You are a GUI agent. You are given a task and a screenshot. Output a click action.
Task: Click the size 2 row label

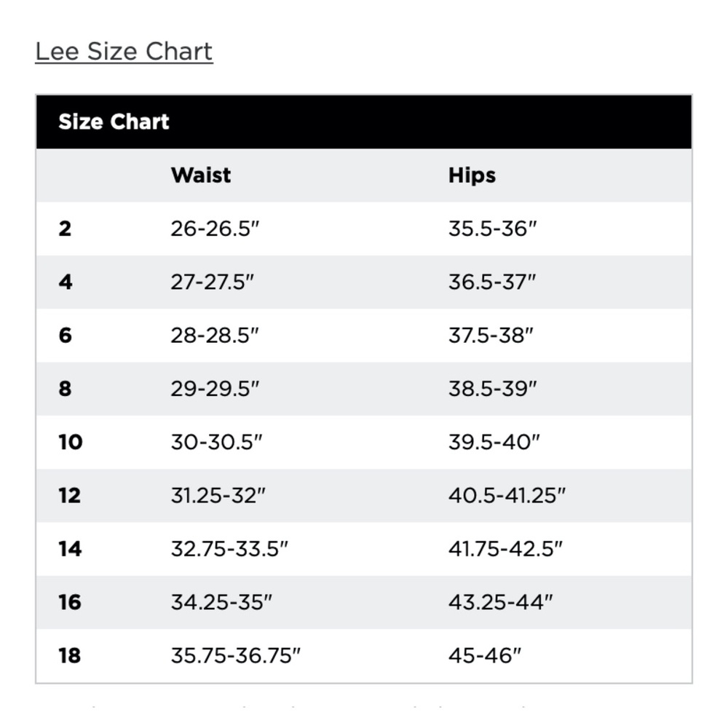(x=65, y=229)
